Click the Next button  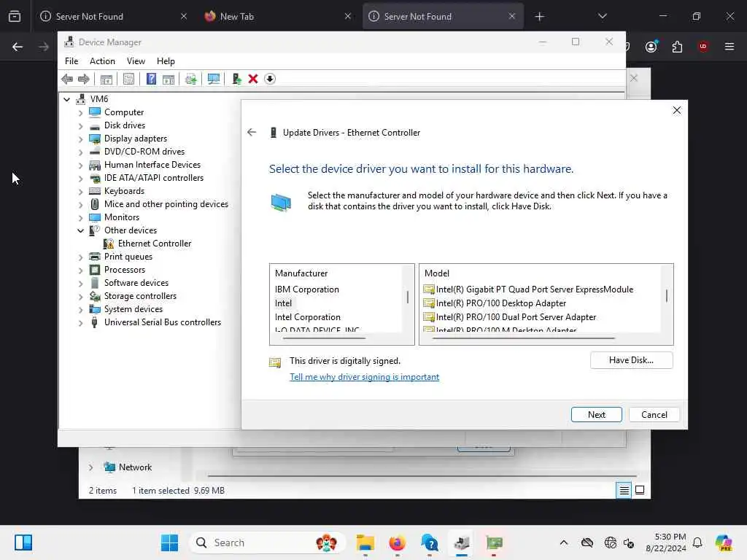597,414
